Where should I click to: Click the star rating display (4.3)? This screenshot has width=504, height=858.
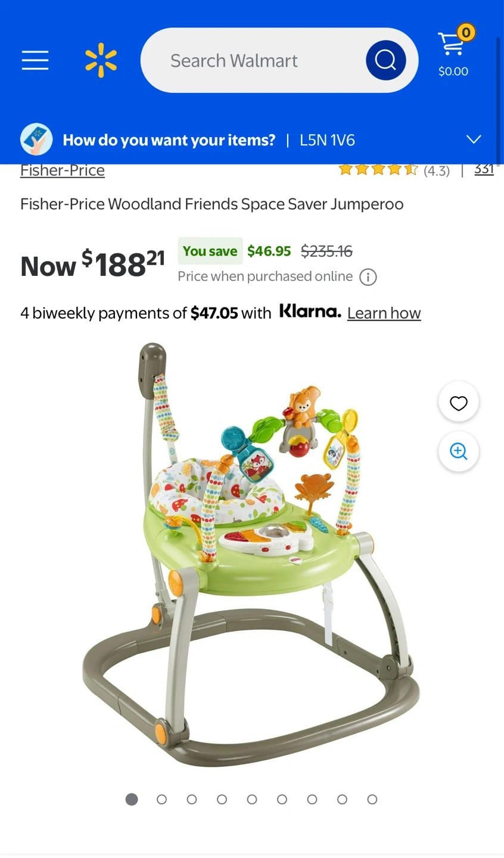(x=394, y=170)
